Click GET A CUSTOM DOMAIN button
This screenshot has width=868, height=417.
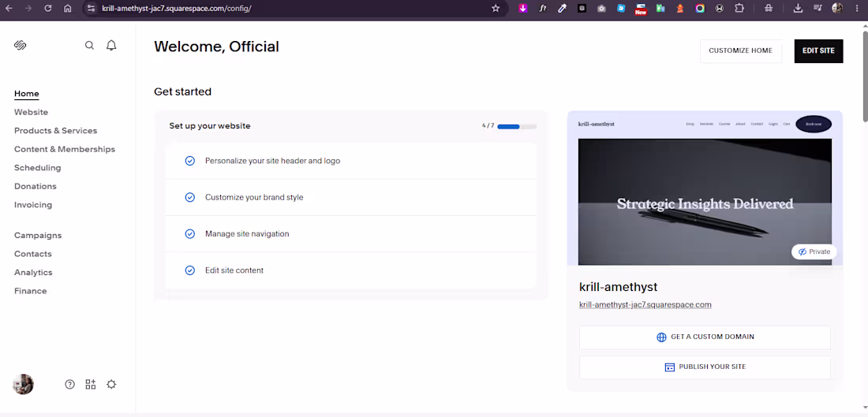pyautogui.click(x=705, y=337)
